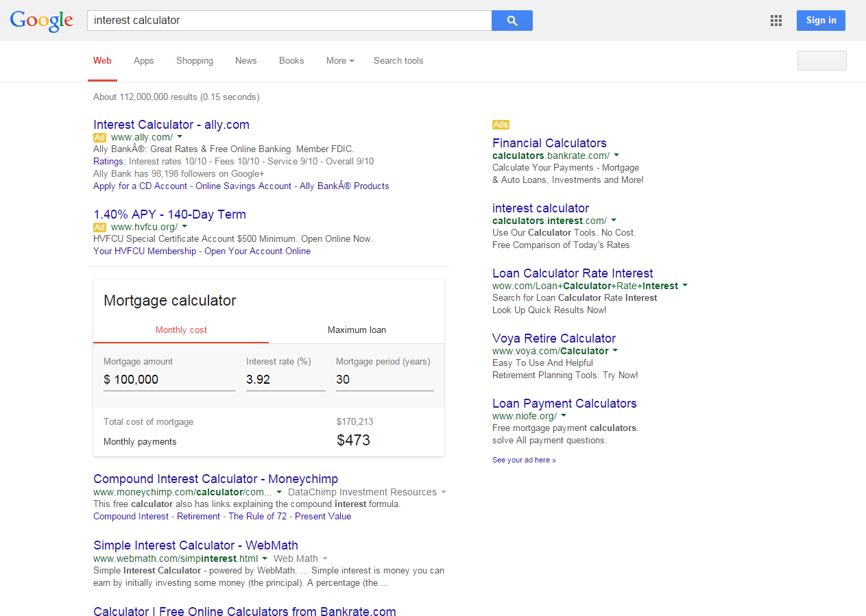Click the Mortgage amount field
Image resolution: width=866 pixels, height=616 pixels.
pos(169,380)
